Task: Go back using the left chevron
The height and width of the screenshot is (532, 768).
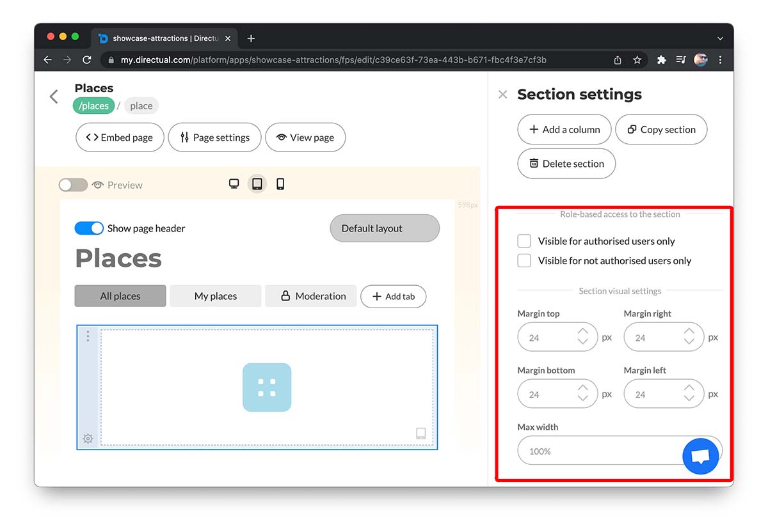Action: [54, 97]
